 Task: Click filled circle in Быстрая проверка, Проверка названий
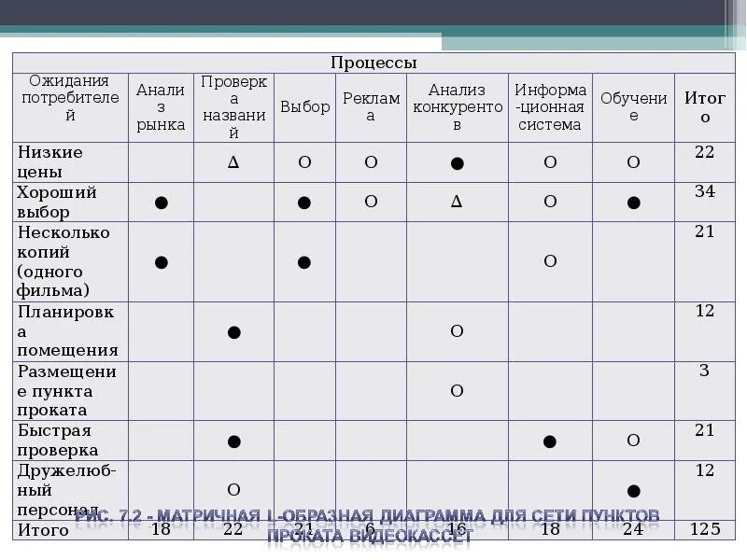tap(234, 441)
